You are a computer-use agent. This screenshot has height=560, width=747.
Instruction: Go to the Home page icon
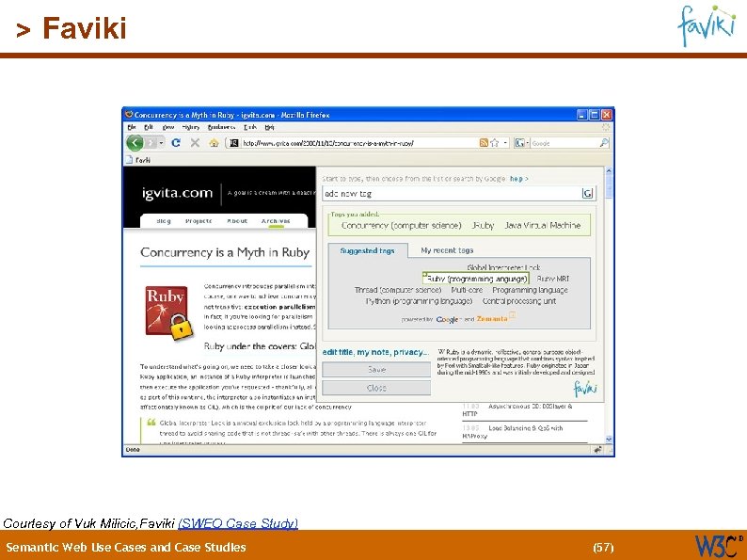pos(214,142)
